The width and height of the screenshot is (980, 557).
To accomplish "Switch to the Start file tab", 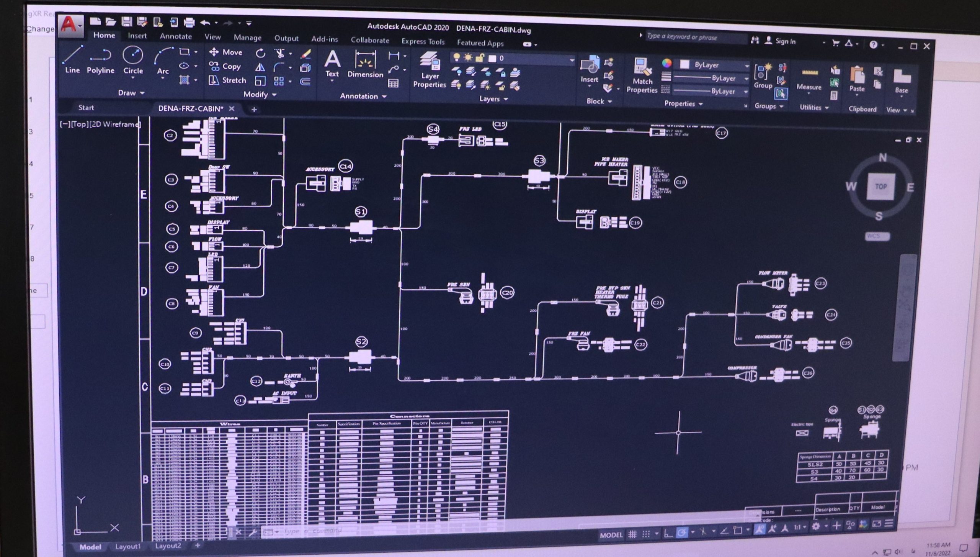I will (x=86, y=108).
